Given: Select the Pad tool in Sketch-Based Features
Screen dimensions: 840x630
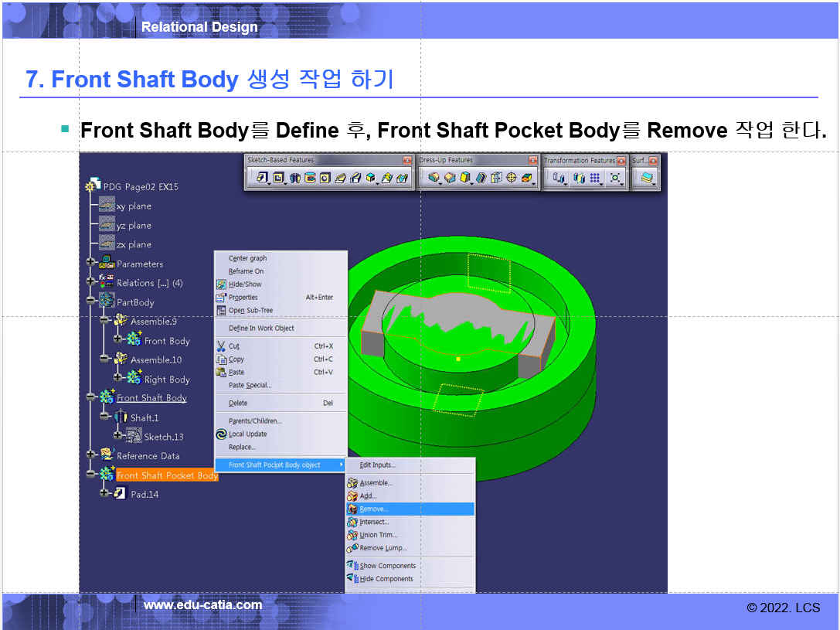Looking at the screenshot, I should 262,178.
